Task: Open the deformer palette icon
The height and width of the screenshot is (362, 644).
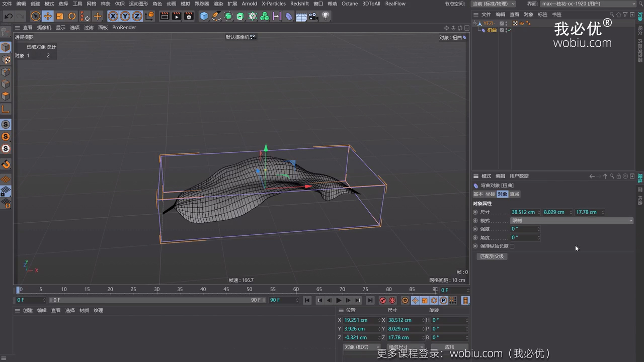Action: pos(289,16)
